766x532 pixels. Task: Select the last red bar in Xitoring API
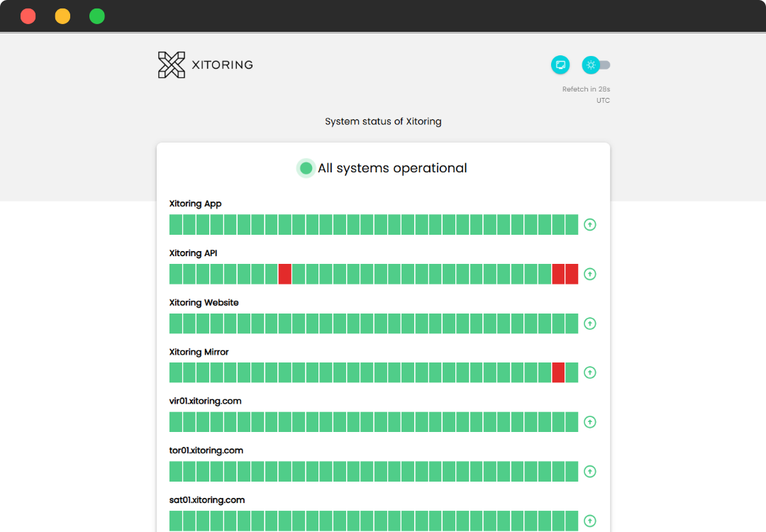pos(572,274)
